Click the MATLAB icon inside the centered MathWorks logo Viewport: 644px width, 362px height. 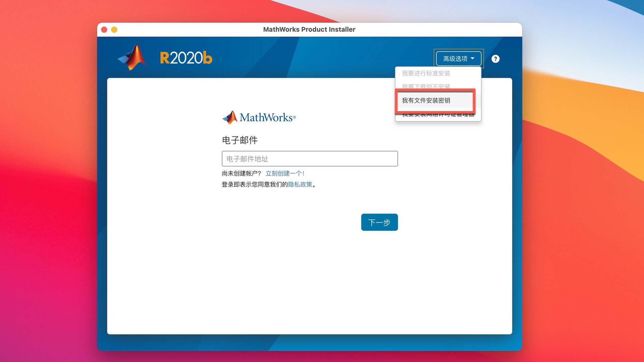[x=230, y=117]
